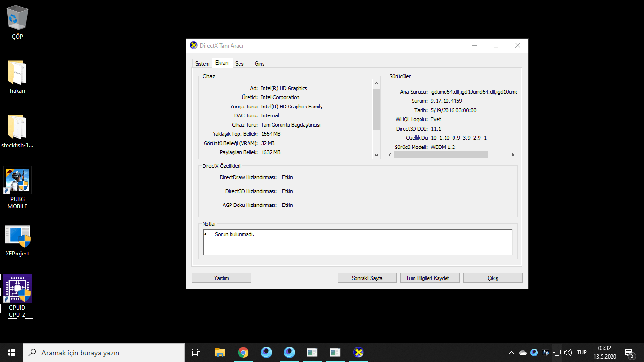Click the Cihaz list scroll-down arrow
Screen dimensions: 644x362
coord(376,155)
